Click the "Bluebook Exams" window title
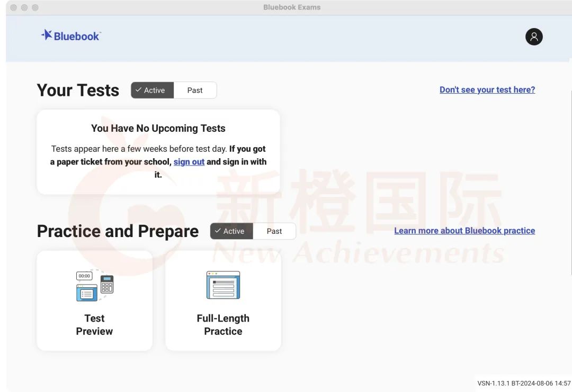Viewport: 572px width, 392px height. point(292,7)
